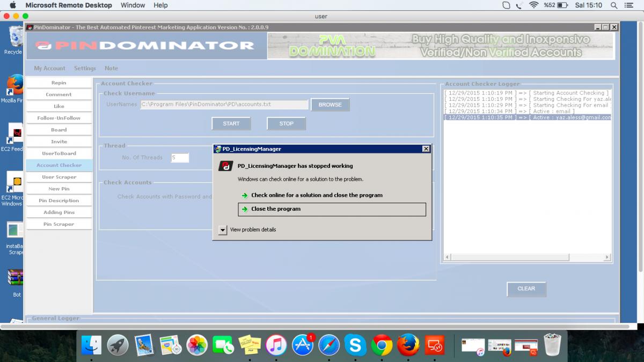Launch Google Chrome from dock

tap(382, 345)
